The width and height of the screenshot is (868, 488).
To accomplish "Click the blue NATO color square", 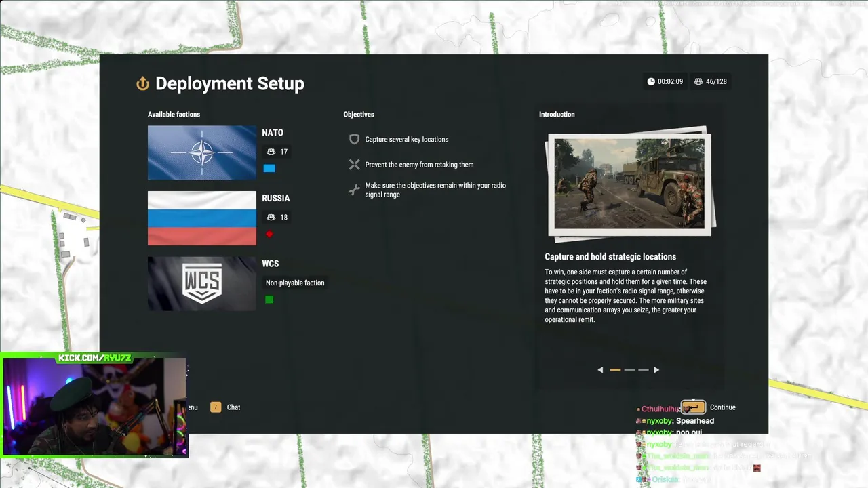I will (x=269, y=169).
